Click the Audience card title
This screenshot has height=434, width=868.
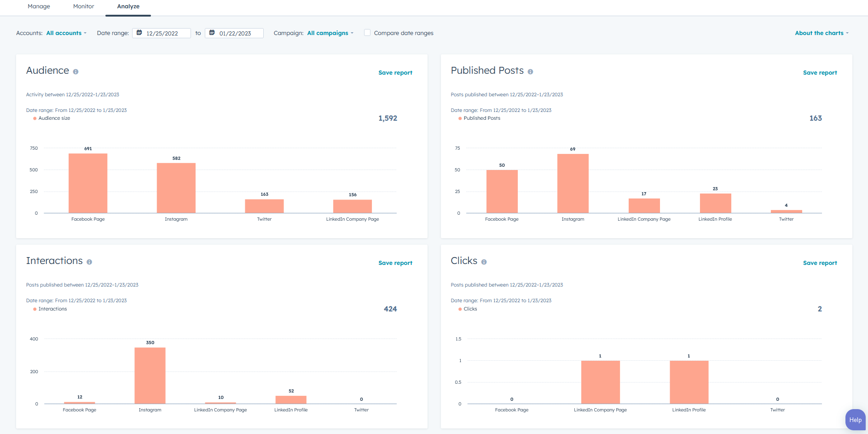tap(47, 70)
